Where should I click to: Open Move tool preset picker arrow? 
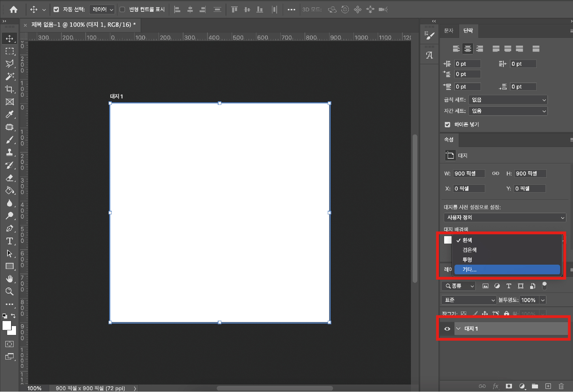[x=44, y=10]
